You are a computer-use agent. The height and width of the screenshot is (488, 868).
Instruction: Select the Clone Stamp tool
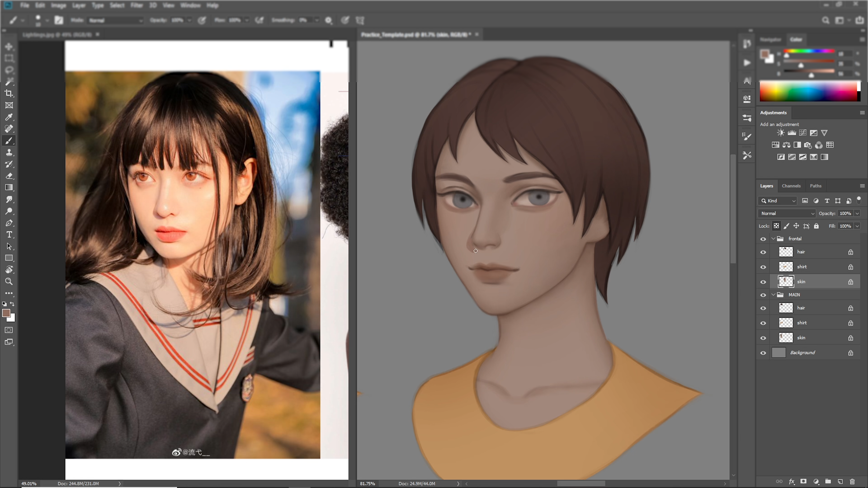coord(9,152)
